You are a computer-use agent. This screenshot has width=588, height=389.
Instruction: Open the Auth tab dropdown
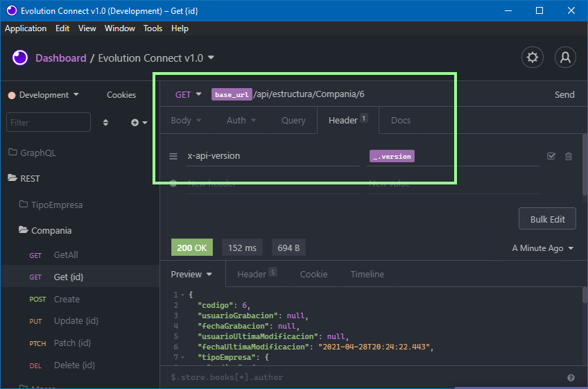(241, 121)
